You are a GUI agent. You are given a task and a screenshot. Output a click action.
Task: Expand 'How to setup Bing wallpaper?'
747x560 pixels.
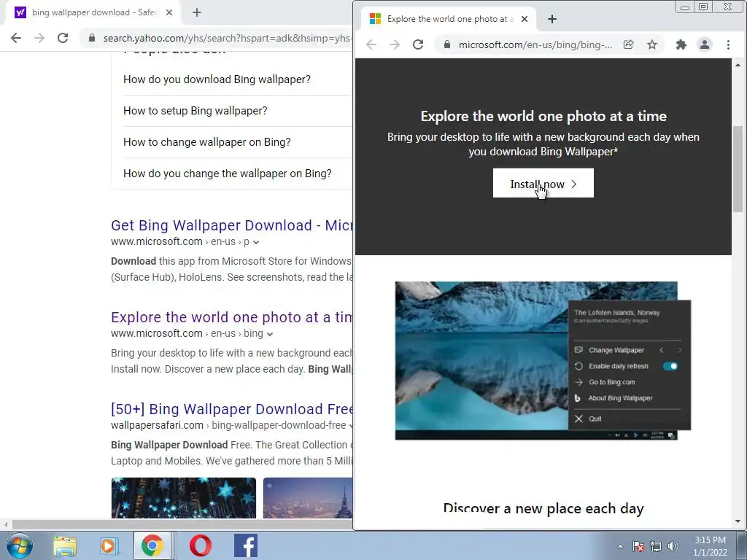[196, 111]
